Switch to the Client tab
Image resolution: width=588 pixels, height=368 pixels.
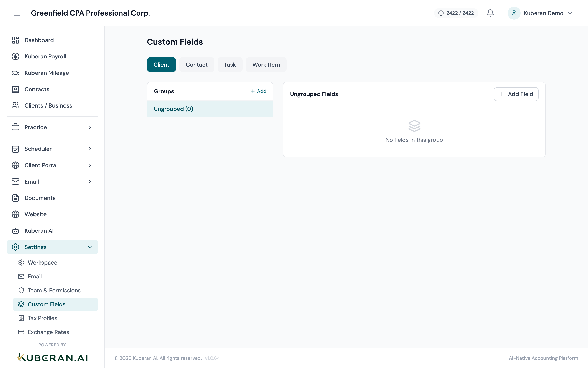161,64
